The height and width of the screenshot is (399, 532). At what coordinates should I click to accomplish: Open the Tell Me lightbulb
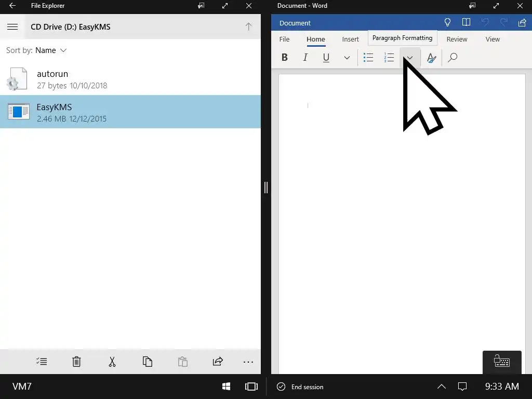[447, 23]
